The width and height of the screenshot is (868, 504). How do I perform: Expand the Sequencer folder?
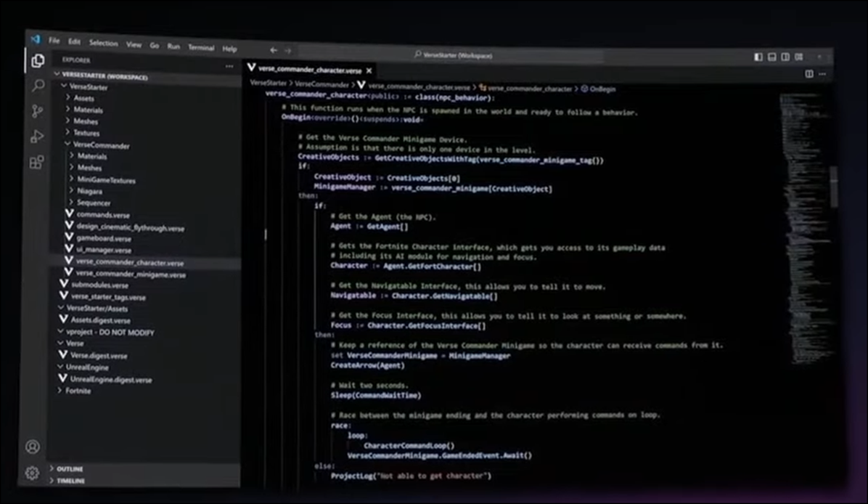94,203
